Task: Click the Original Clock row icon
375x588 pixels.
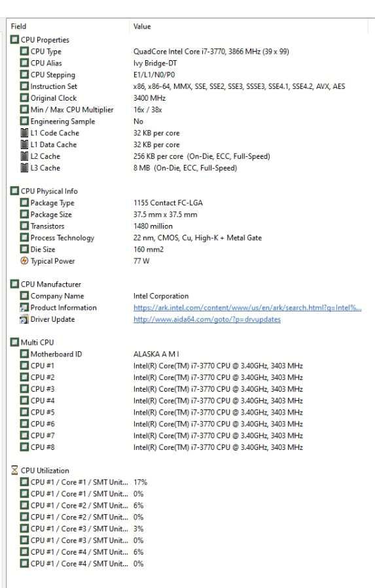Action: coord(24,97)
